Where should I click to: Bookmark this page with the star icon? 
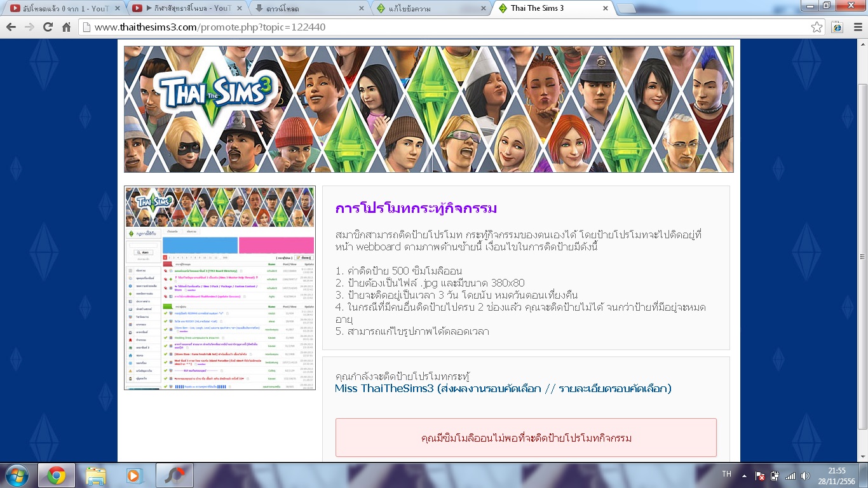point(817,27)
